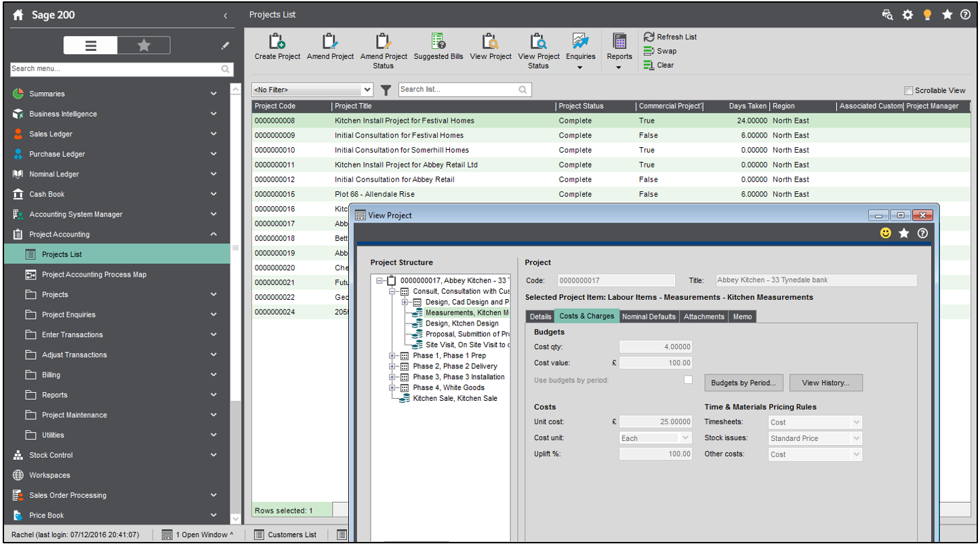Click the Search menu input field
This screenshot has height=544, width=980.
[115, 69]
